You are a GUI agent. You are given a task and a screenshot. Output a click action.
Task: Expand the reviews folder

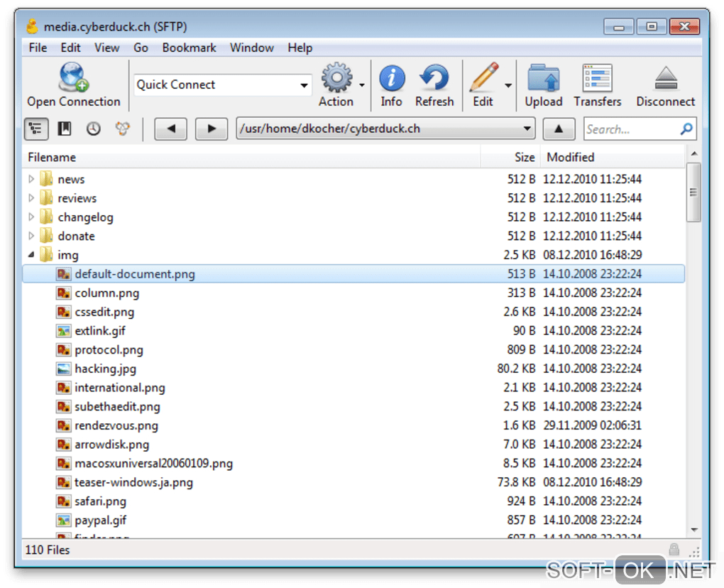(x=31, y=197)
